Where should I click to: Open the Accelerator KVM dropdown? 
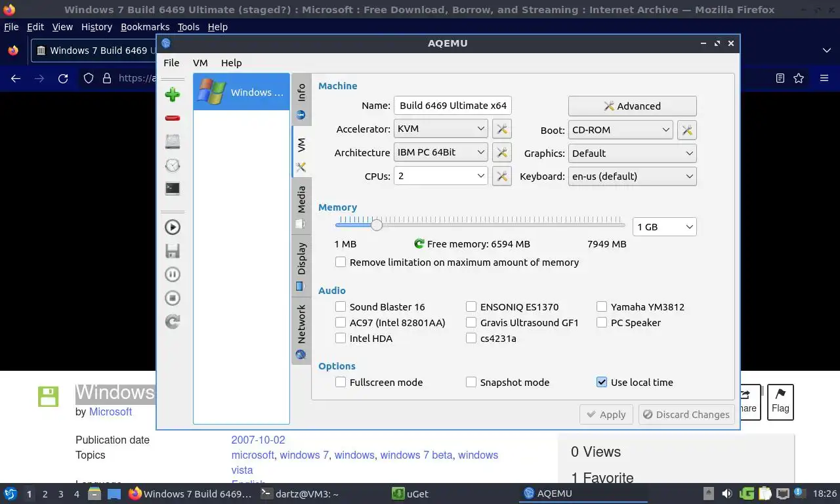pos(441,129)
